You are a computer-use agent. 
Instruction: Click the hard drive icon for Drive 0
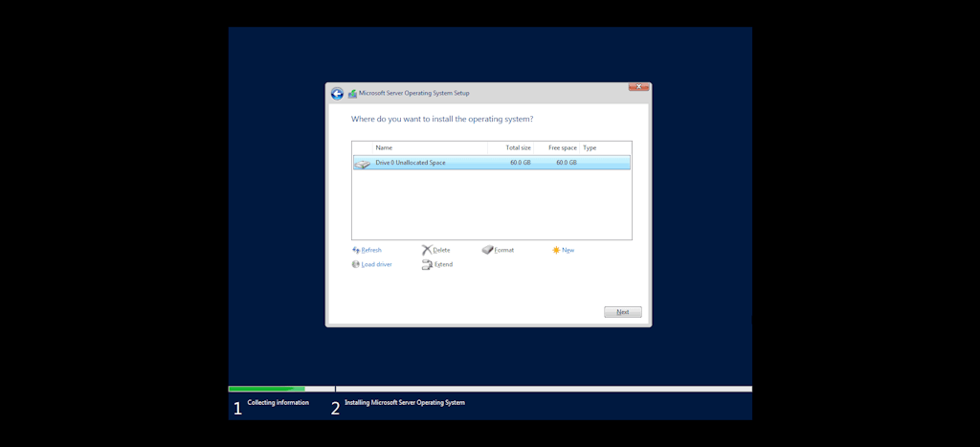point(362,164)
